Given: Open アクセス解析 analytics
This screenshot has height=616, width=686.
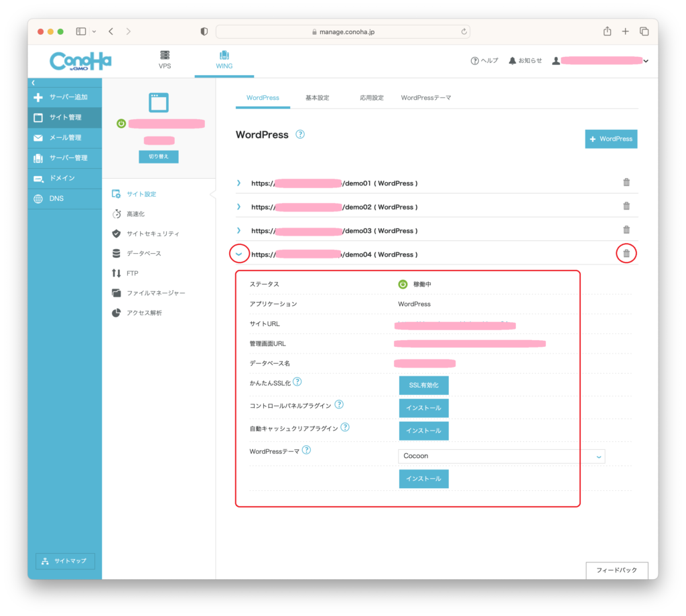Looking at the screenshot, I should click(x=137, y=313).
